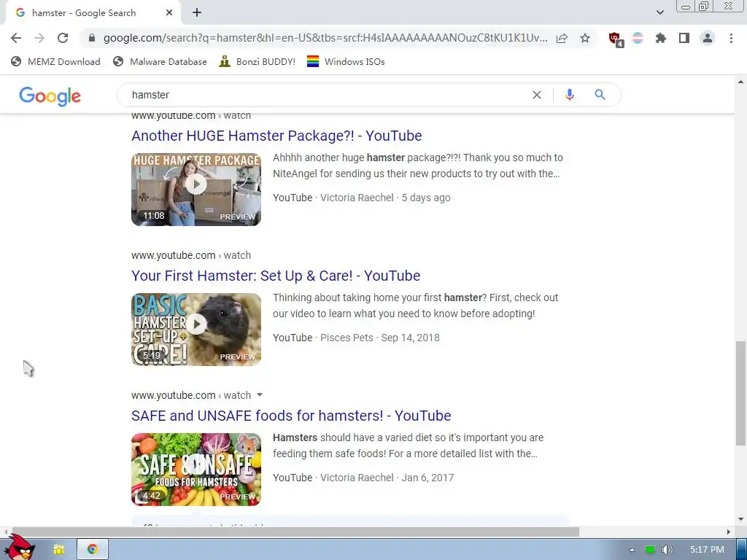This screenshot has height=560, width=747.
Task: Expand dropdown next to third youtube.com URL
Action: (x=260, y=394)
